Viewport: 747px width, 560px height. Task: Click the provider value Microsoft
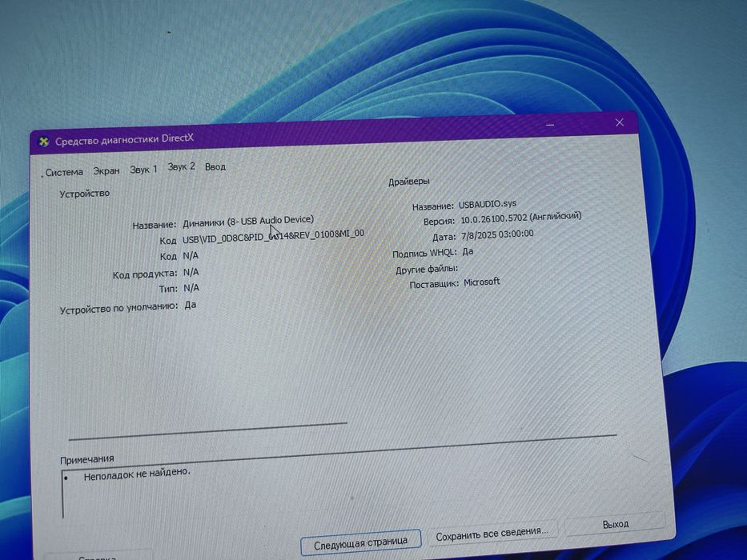(x=482, y=282)
